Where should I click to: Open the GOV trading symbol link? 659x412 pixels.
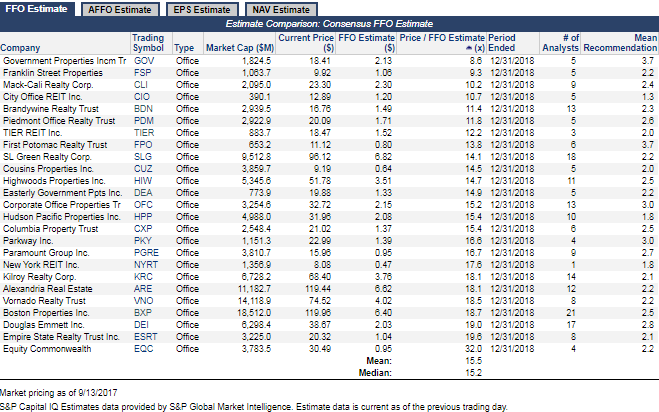pyautogui.click(x=144, y=61)
